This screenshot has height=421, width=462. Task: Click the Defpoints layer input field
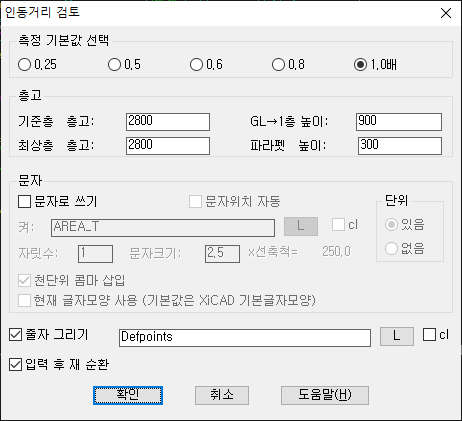[x=245, y=337]
